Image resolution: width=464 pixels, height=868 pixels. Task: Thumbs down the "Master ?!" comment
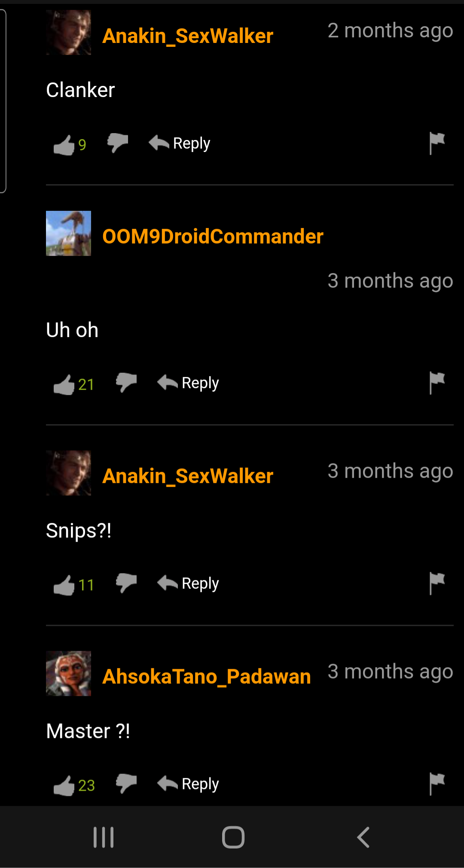pos(126,783)
